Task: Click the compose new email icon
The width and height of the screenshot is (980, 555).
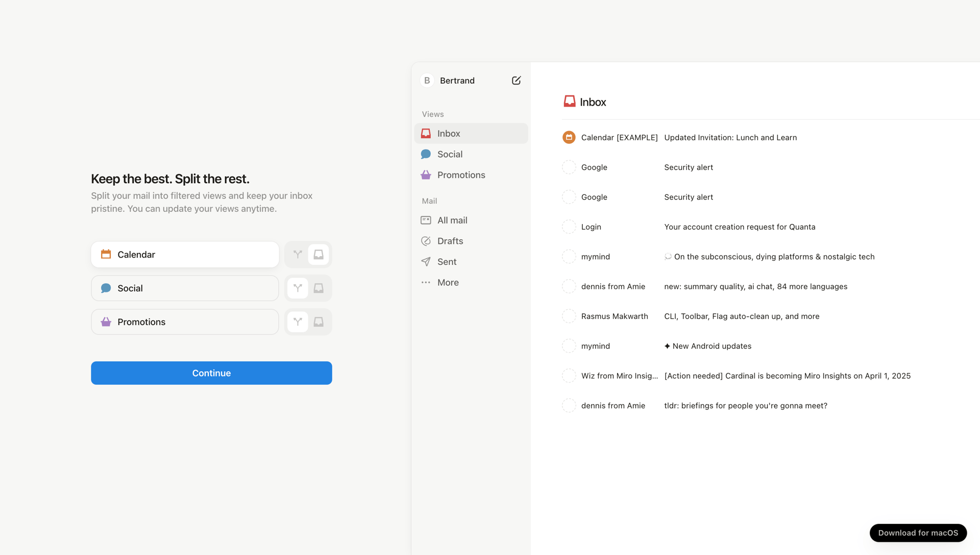Action: pos(516,80)
